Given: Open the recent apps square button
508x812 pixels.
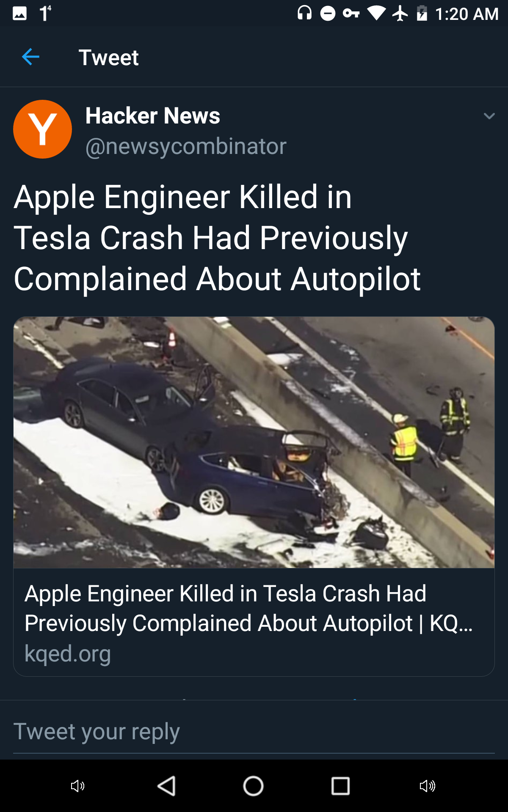Looking at the screenshot, I should 340,786.
